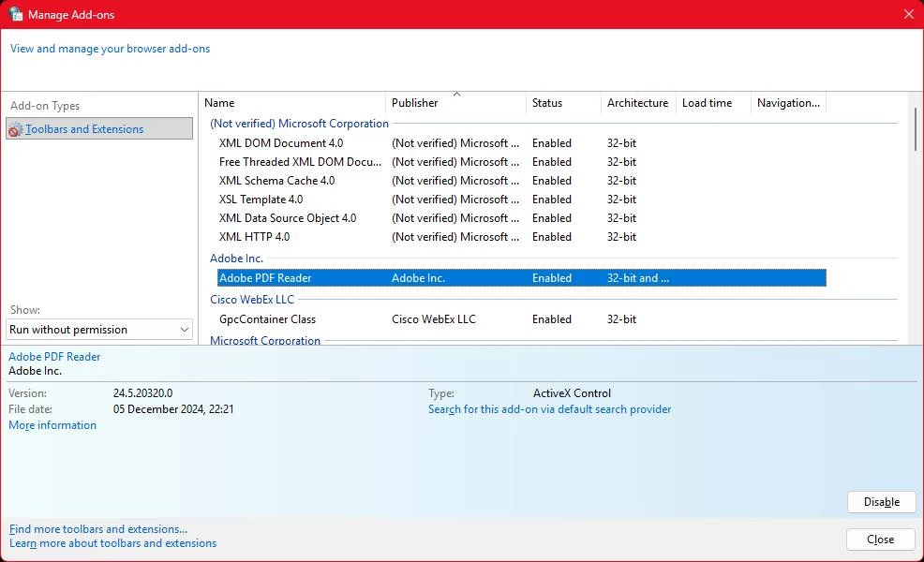924x562 pixels.
Task: Click the Close button
Action: point(880,540)
